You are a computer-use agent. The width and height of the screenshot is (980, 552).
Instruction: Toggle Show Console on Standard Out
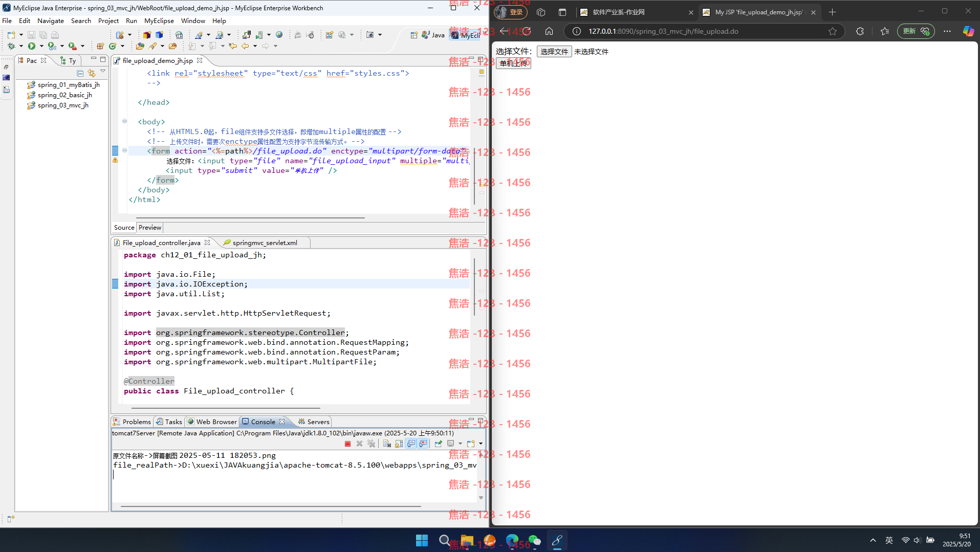pyautogui.click(x=411, y=444)
